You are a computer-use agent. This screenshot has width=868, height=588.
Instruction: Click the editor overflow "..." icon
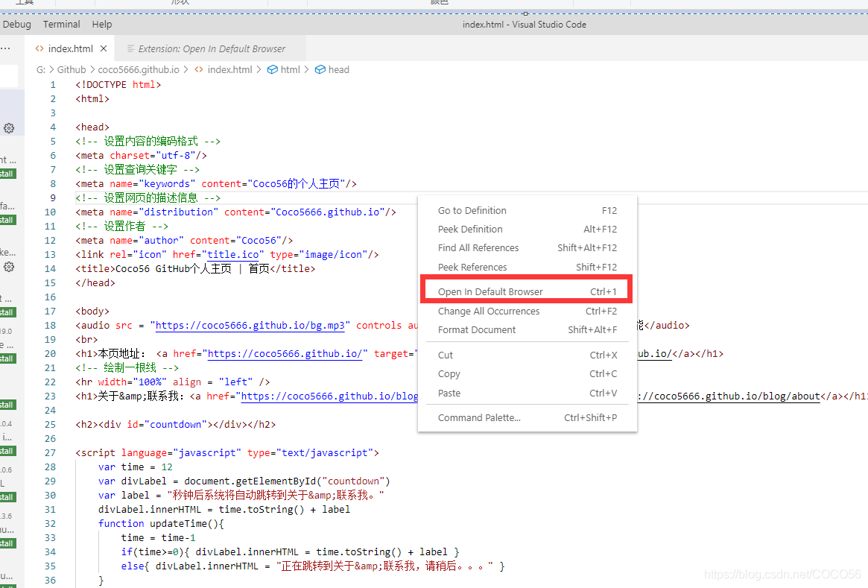[x=5, y=48]
